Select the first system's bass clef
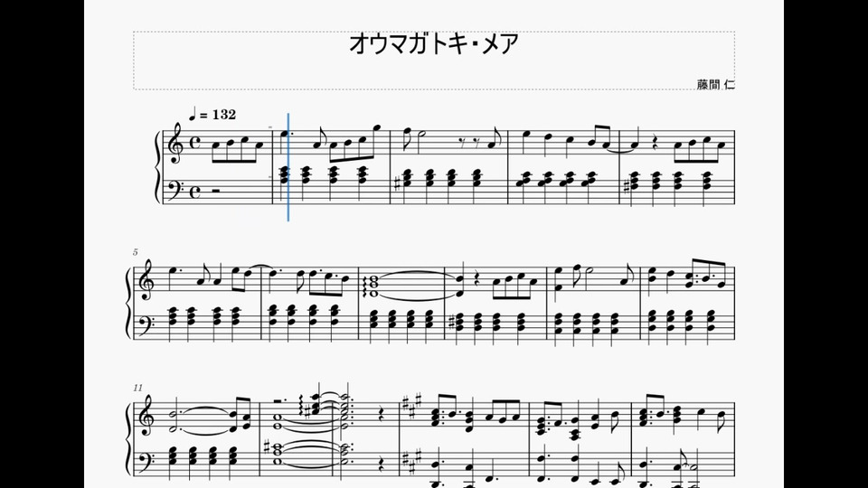The image size is (868, 488). pyautogui.click(x=176, y=191)
